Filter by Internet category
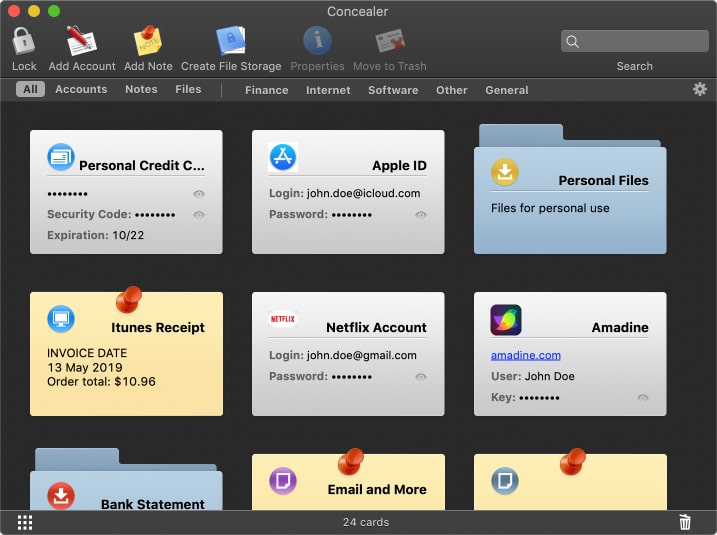 pyautogui.click(x=328, y=90)
